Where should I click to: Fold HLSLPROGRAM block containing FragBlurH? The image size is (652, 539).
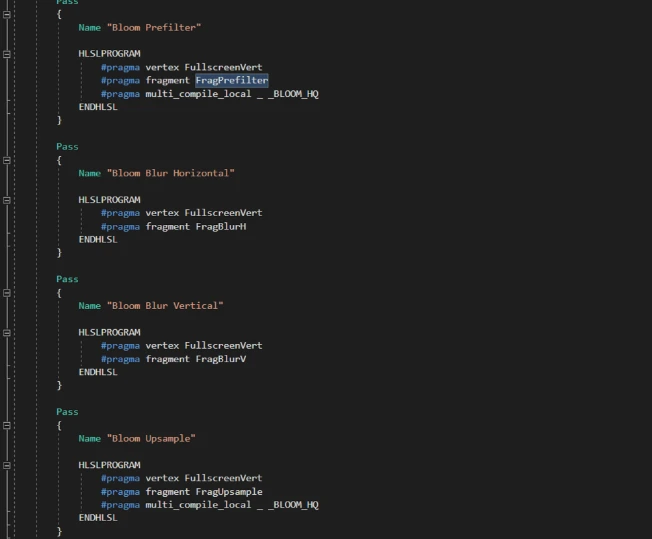pos(7,200)
